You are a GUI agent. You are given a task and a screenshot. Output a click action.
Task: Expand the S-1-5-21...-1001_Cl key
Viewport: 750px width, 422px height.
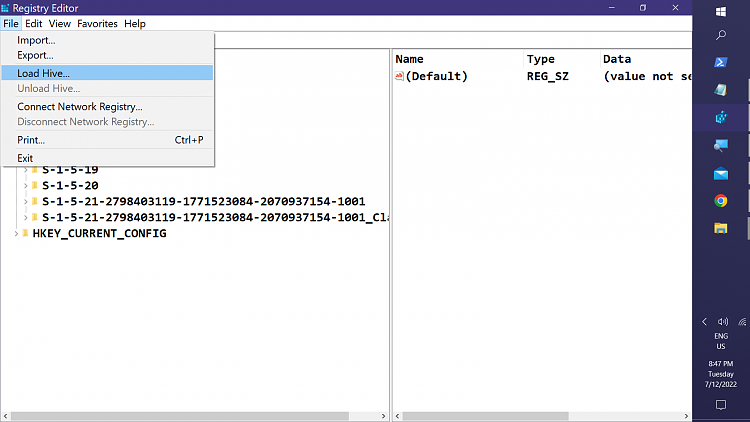pyautogui.click(x=25, y=218)
